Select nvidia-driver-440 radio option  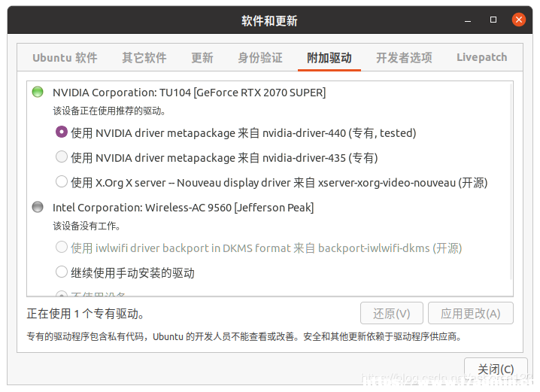tap(62, 132)
